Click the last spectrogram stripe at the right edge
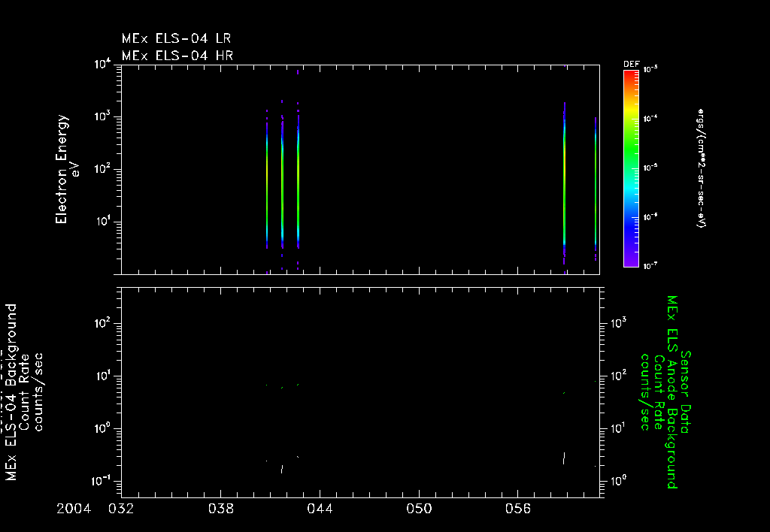Image resolution: width=770 pixels, height=532 pixels. (596, 189)
